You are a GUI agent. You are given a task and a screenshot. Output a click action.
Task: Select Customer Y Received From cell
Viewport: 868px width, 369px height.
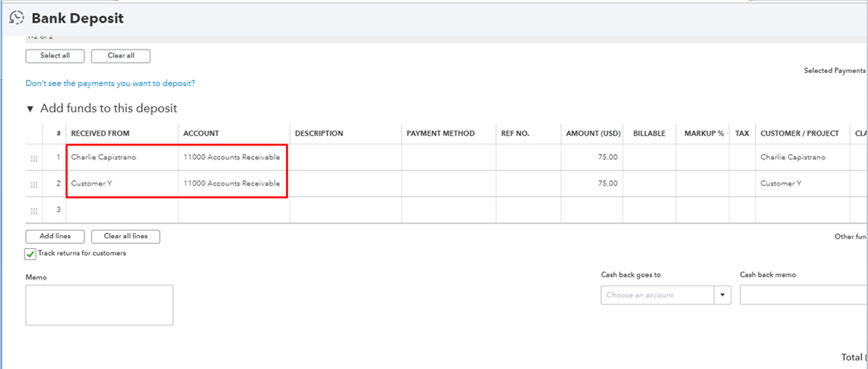pos(93,184)
